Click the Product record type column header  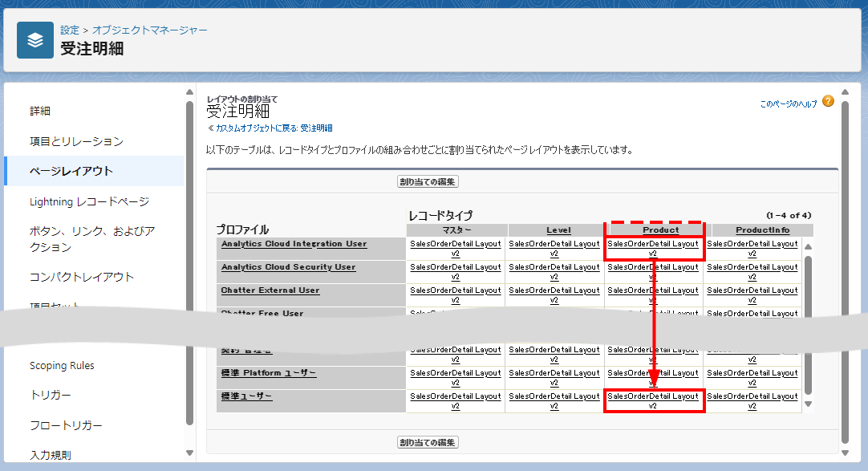pos(660,230)
